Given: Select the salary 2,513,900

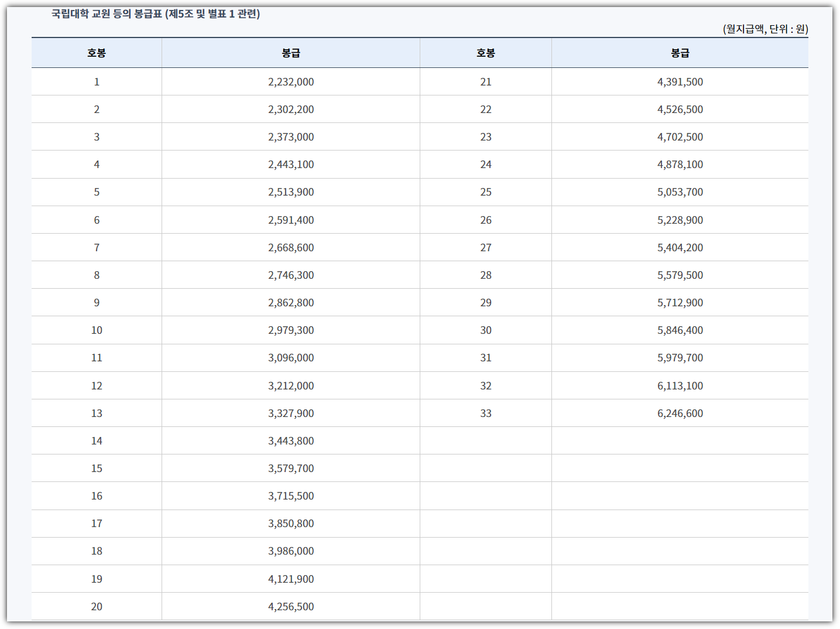Looking at the screenshot, I should click(x=291, y=192).
